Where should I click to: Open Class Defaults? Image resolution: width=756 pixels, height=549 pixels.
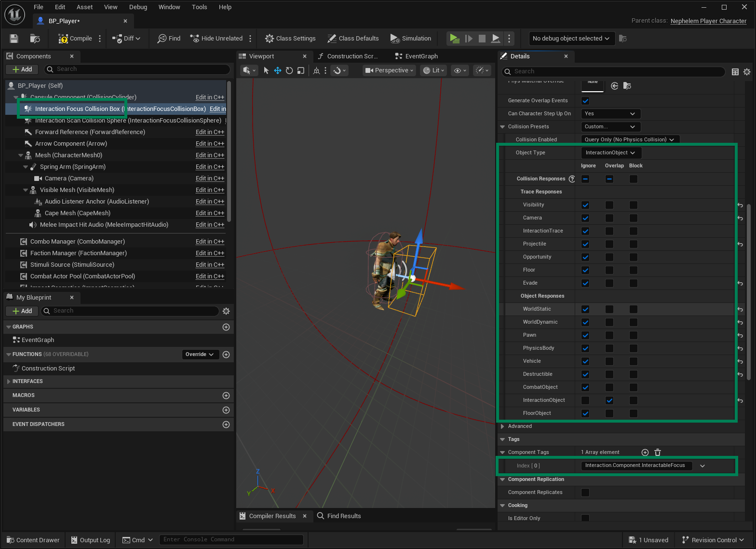point(353,39)
